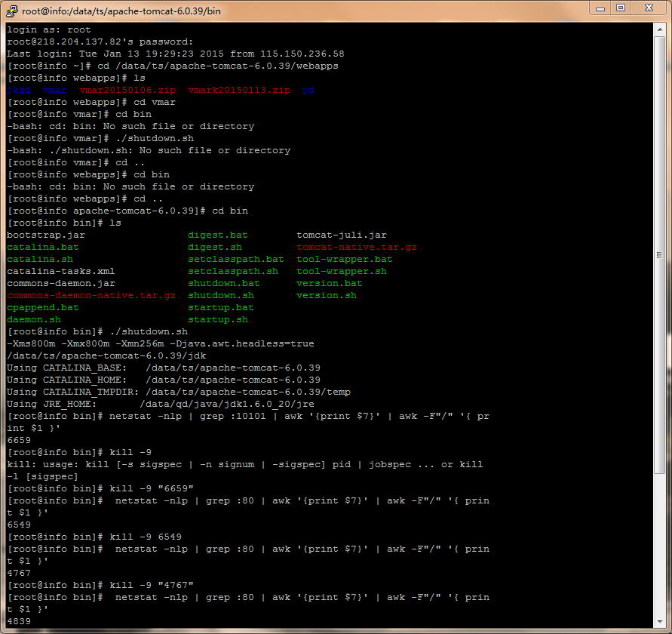Screen dimensions: 672x634
Task: Click 'tool-wrapper.sh' file name
Action: click(x=342, y=271)
